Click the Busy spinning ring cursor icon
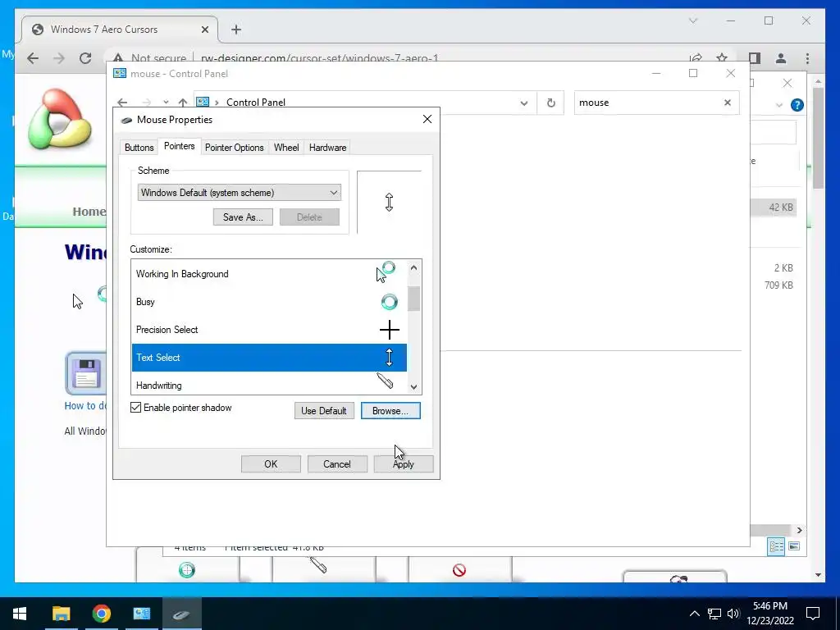This screenshot has height=630, width=840. tap(390, 302)
